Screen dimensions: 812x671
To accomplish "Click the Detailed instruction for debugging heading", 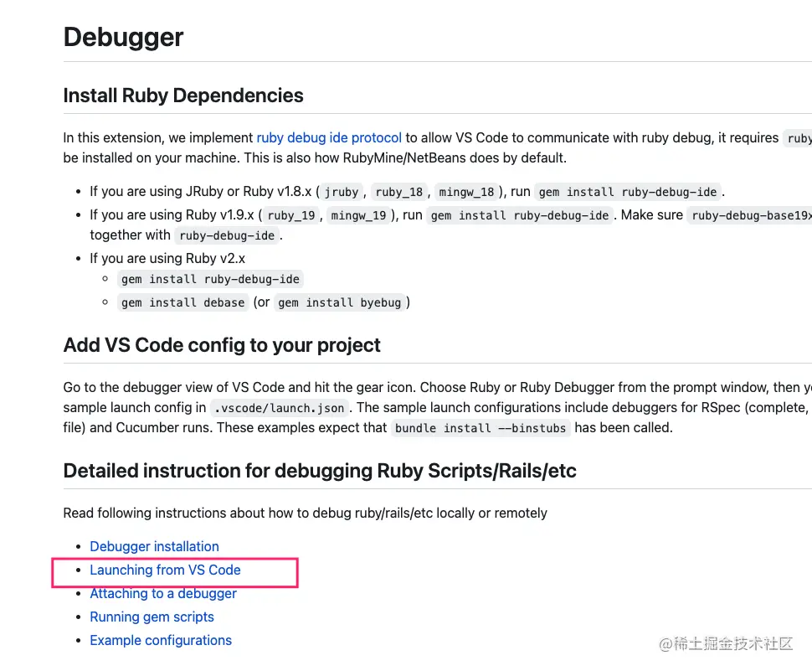I will pos(320,470).
